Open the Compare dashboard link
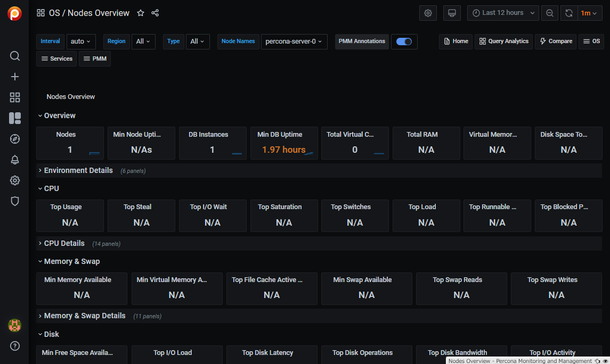The width and height of the screenshot is (610, 364). point(556,41)
